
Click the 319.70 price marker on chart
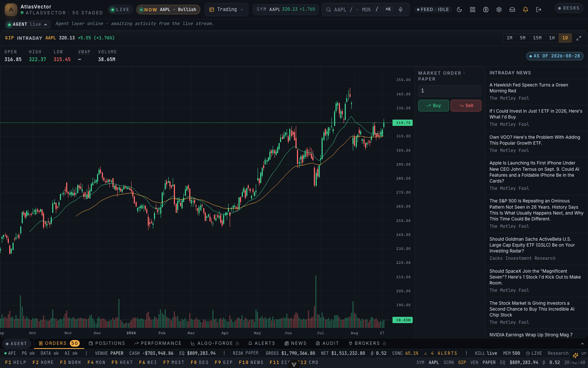pos(403,123)
